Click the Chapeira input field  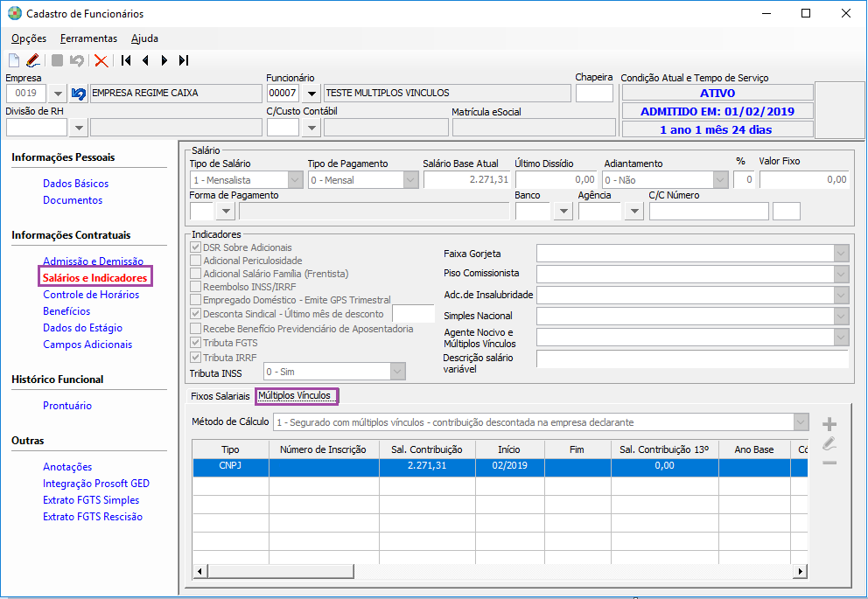pos(594,94)
